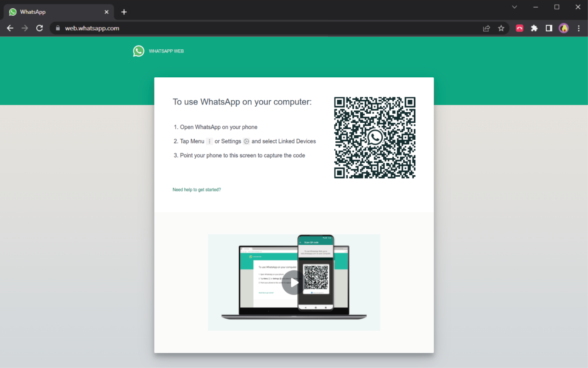The image size is (588, 368).
Task: Click the WHATSAPP WEB header text
Action: tap(166, 51)
